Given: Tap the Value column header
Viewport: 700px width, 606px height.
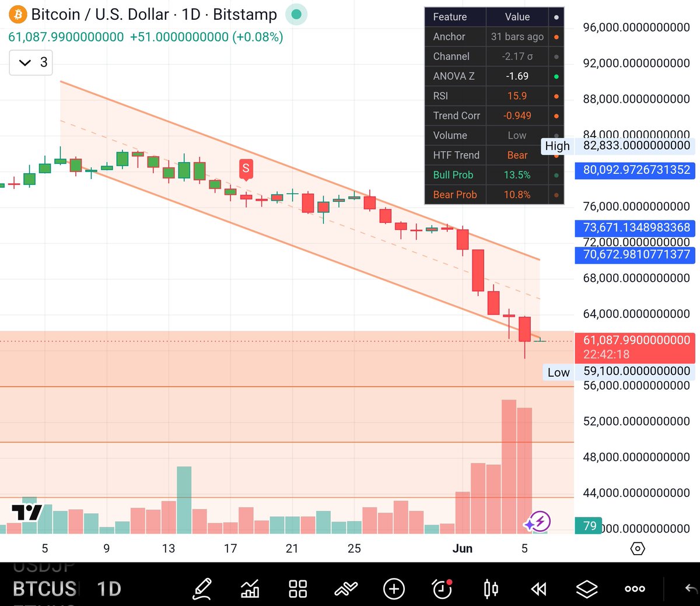Looking at the screenshot, I should (517, 17).
